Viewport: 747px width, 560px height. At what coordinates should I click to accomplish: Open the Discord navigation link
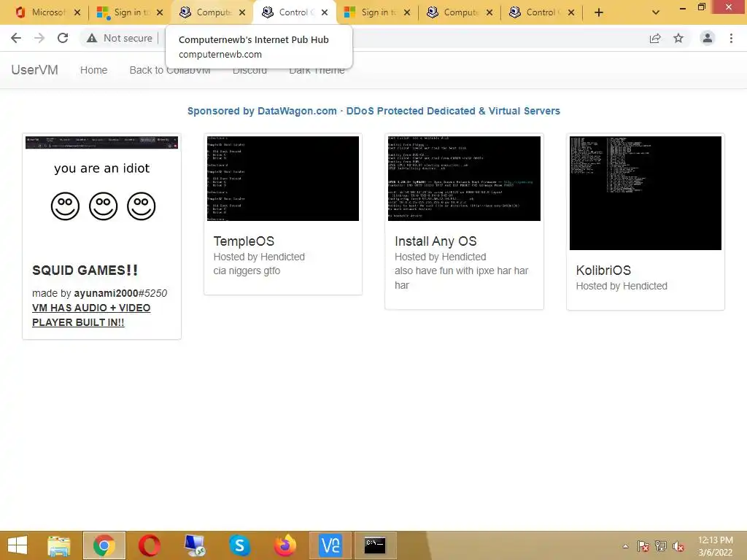point(249,71)
